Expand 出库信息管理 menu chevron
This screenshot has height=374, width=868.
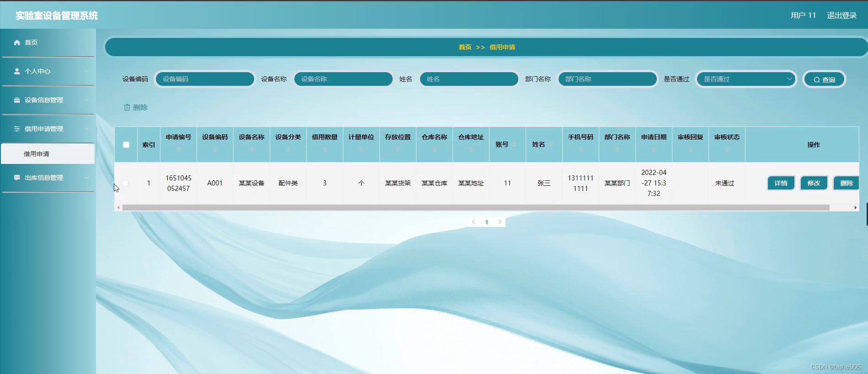pos(86,178)
